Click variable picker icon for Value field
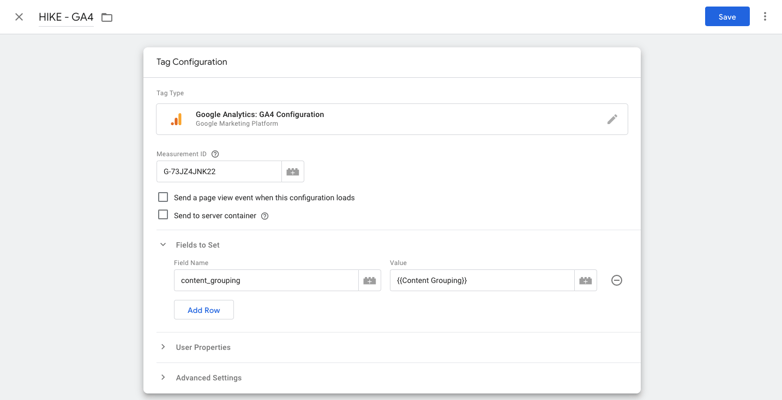This screenshot has width=782, height=400. pyautogui.click(x=586, y=280)
